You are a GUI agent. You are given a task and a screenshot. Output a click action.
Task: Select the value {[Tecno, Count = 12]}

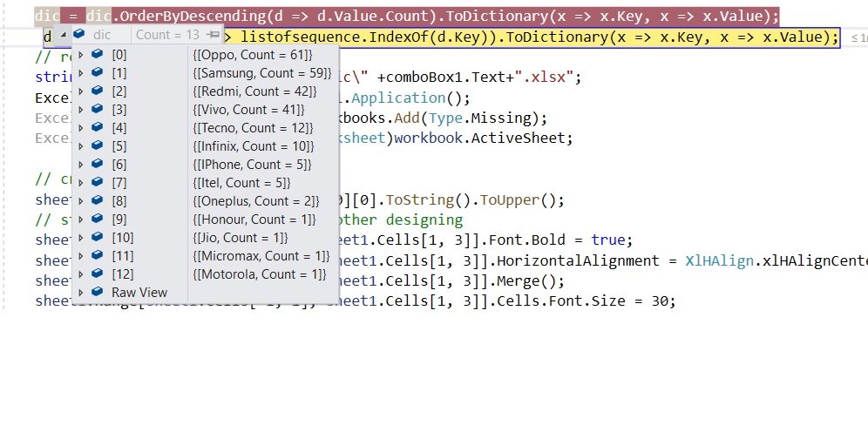(x=253, y=128)
